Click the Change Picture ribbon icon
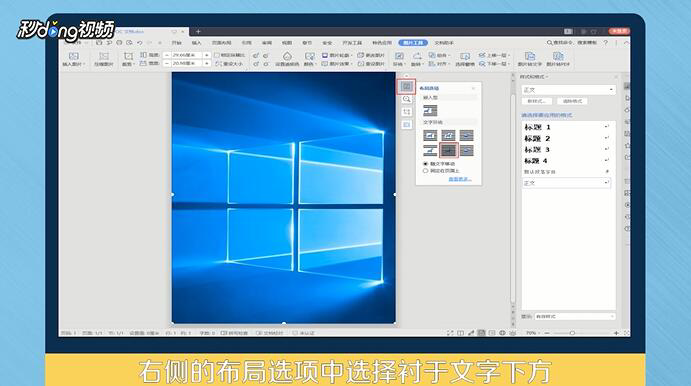The image size is (691, 386). [371, 55]
